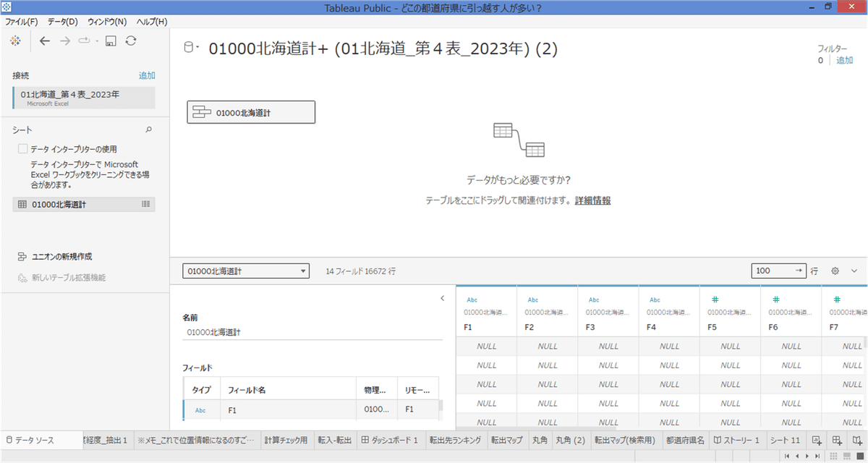Open データ(D) menu
The height and width of the screenshot is (463, 868).
click(62, 22)
